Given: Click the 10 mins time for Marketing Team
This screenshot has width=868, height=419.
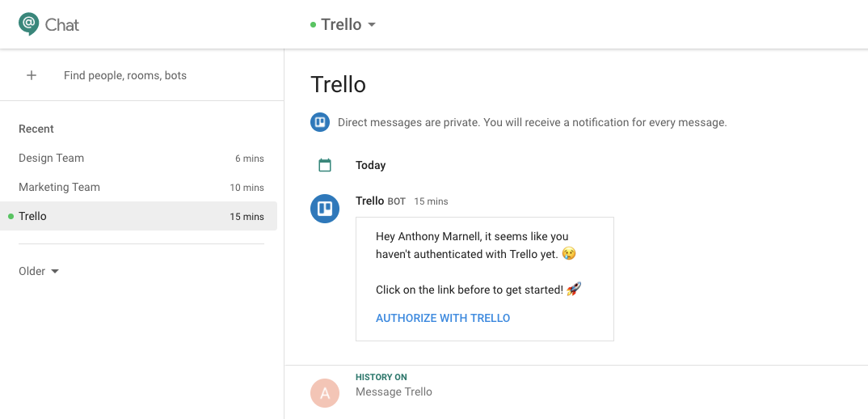Looking at the screenshot, I should (x=246, y=188).
